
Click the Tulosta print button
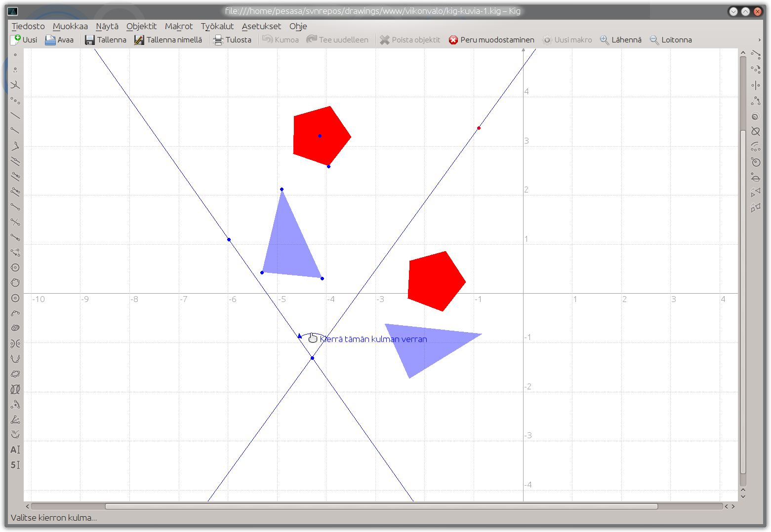click(x=232, y=40)
